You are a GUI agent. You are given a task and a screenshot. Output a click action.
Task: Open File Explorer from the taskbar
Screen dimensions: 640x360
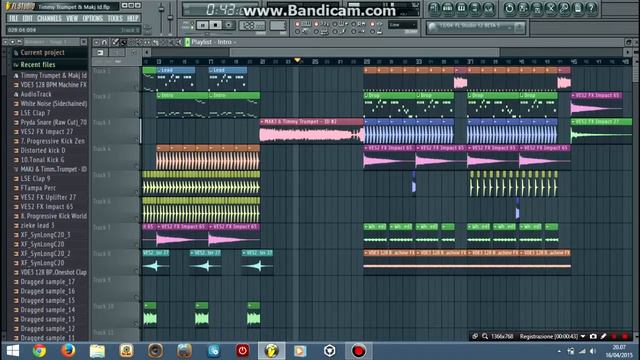(97, 351)
